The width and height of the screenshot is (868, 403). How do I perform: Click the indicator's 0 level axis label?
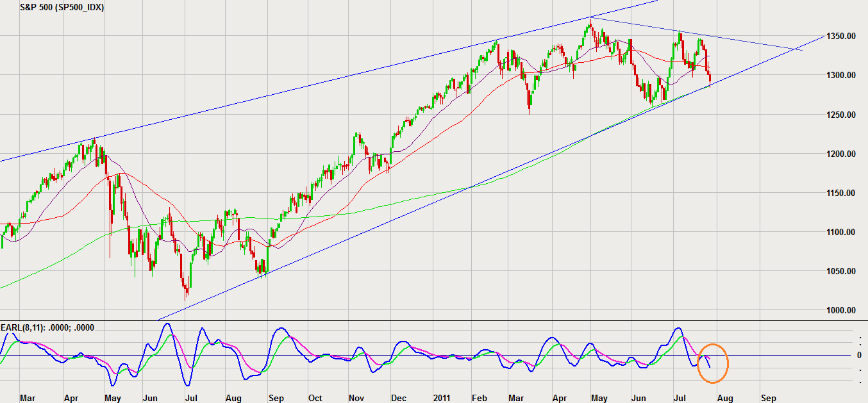(860, 355)
